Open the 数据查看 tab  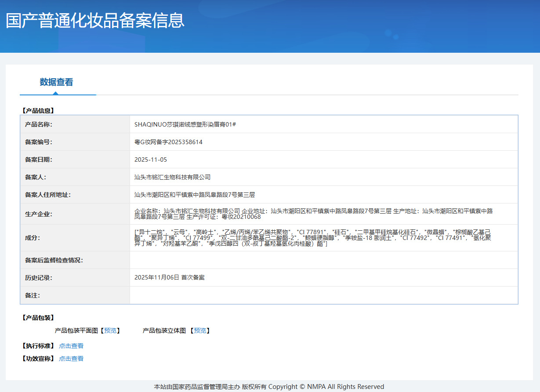pos(56,82)
